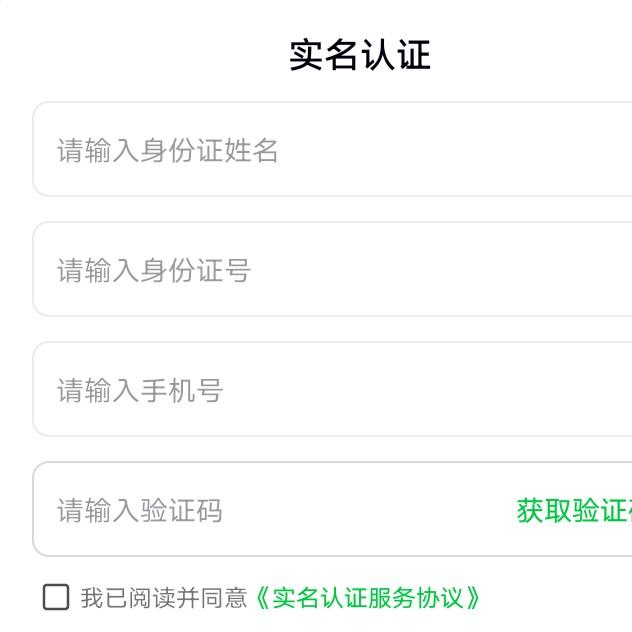
Task: Click the 我已阅读并同意 label text
Action: pos(163,598)
